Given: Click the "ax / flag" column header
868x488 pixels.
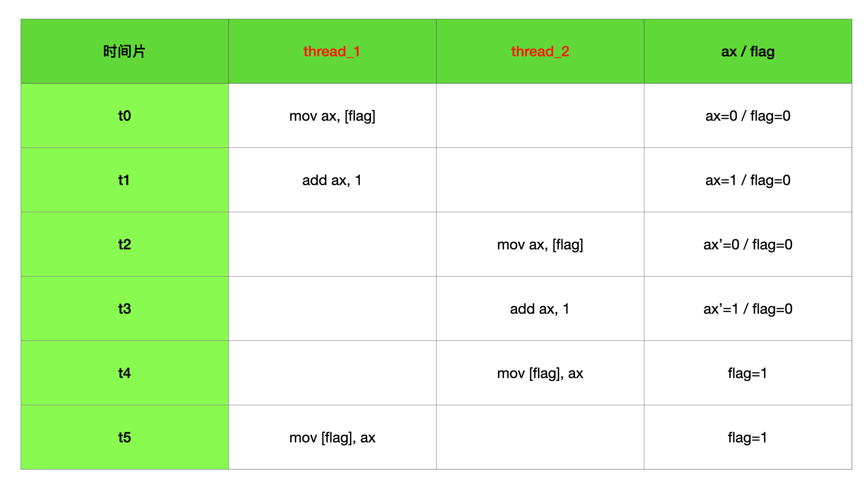Looking at the screenshot, I should coord(748,52).
